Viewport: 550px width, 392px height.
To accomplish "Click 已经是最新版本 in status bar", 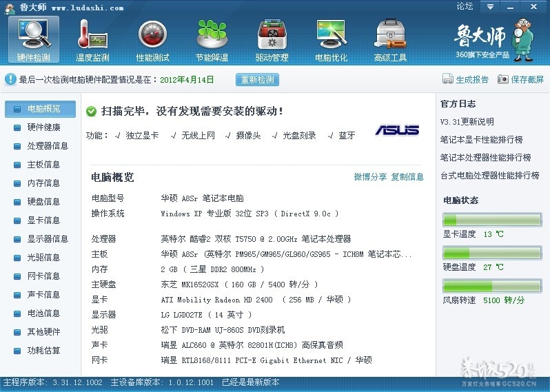I will (x=251, y=382).
